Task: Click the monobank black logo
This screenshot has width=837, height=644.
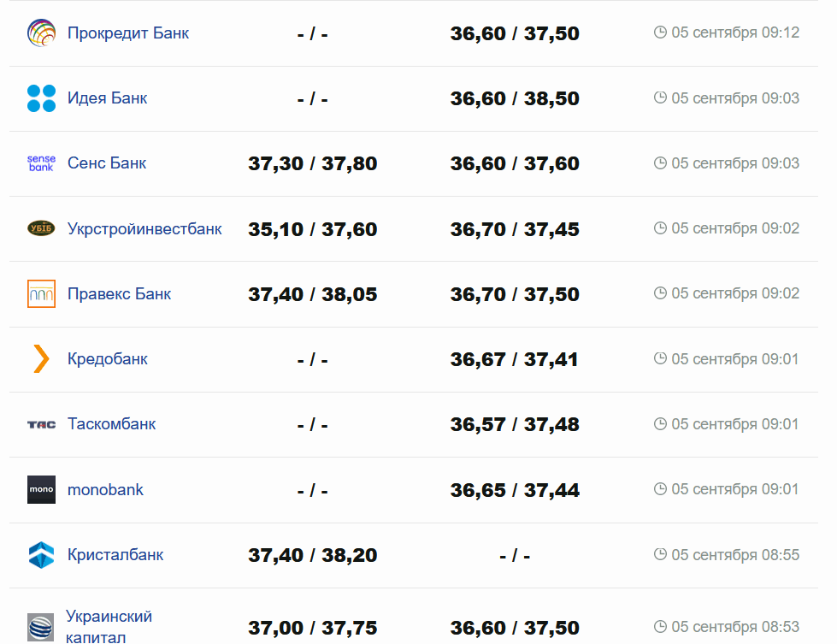Action: click(x=41, y=489)
